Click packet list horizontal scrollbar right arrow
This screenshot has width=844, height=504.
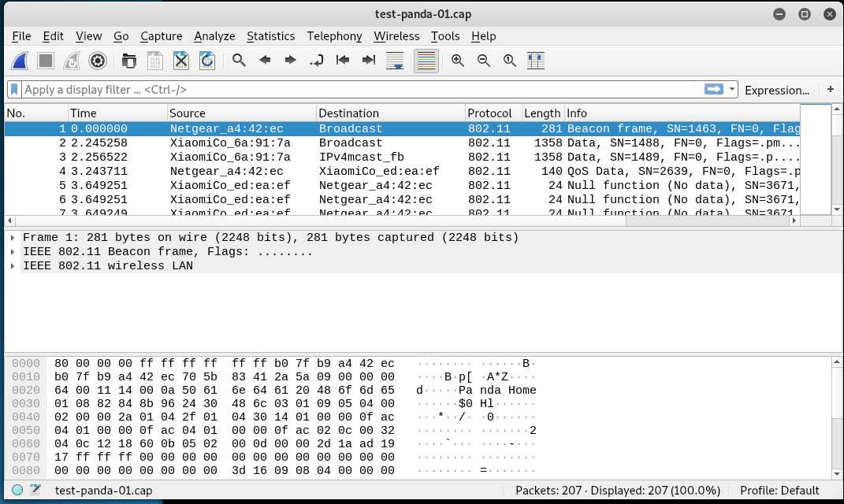tap(794, 220)
